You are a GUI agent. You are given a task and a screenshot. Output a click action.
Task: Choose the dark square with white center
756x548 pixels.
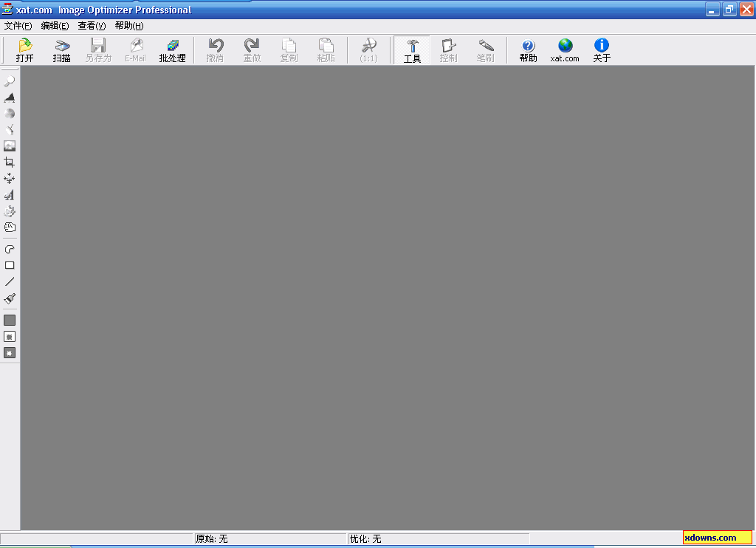pos(10,353)
